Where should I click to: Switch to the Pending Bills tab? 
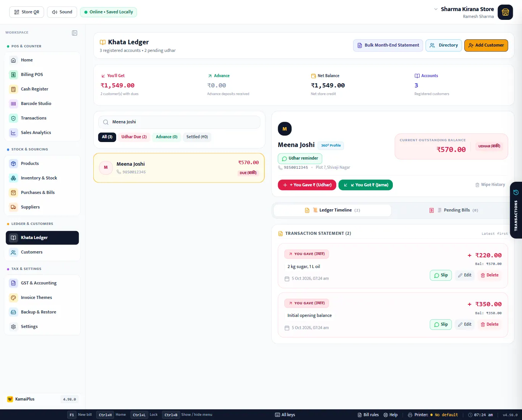pyautogui.click(x=453, y=210)
